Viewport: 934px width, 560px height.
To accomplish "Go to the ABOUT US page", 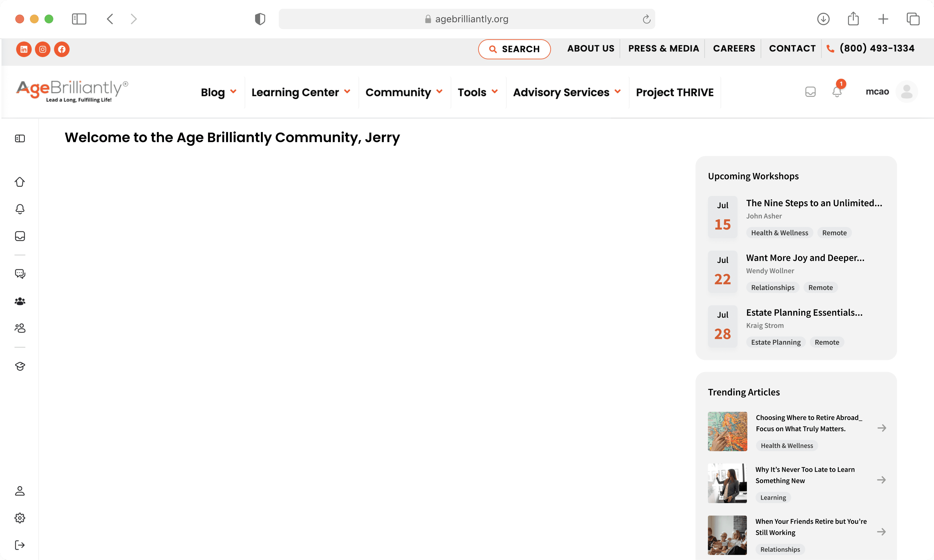I will pyautogui.click(x=591, y=48).
